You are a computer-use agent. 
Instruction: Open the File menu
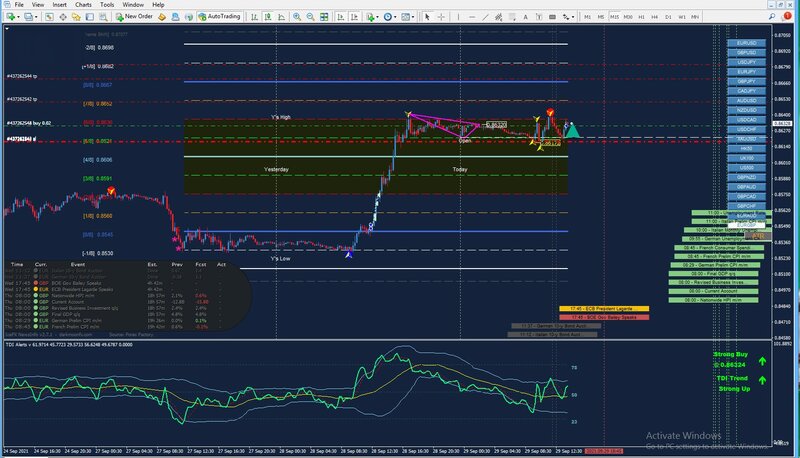tap(19, 5)
